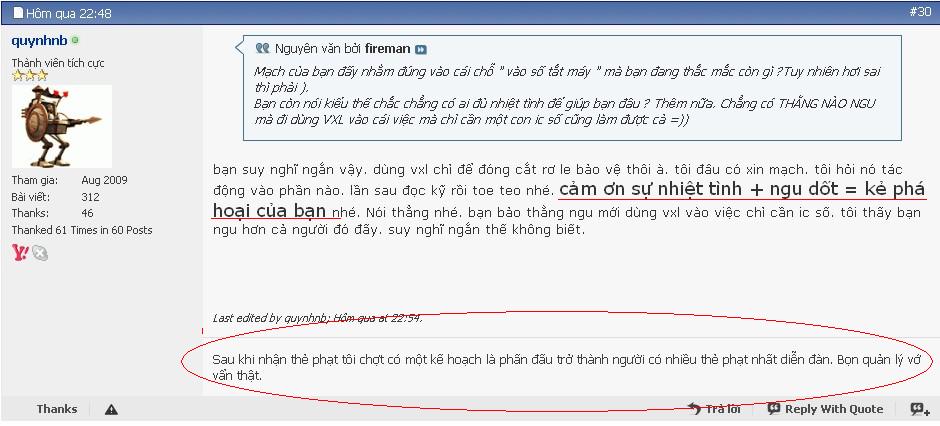This screenshot has width=940, height=426.
Task: Click the green online status indicator
Action: [x=75, y=41]
